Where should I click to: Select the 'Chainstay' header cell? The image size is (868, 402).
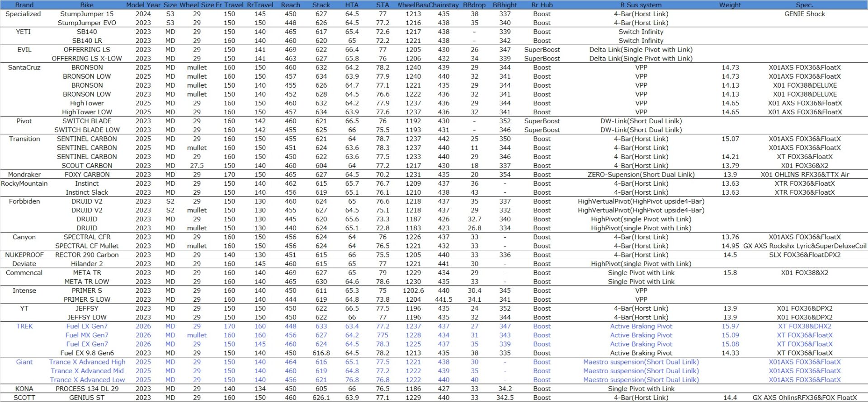pyautogui.click(x=443, y=5)
